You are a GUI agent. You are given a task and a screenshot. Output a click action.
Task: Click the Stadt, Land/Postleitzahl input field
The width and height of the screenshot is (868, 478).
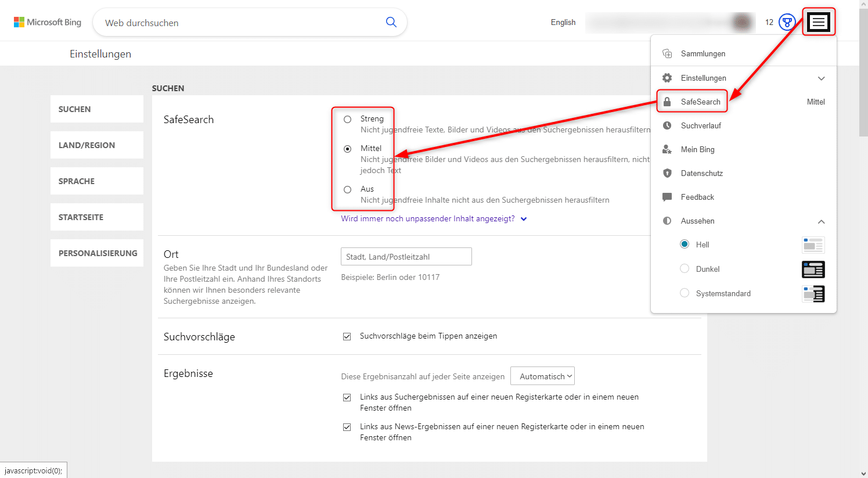[x=406, y=256]
